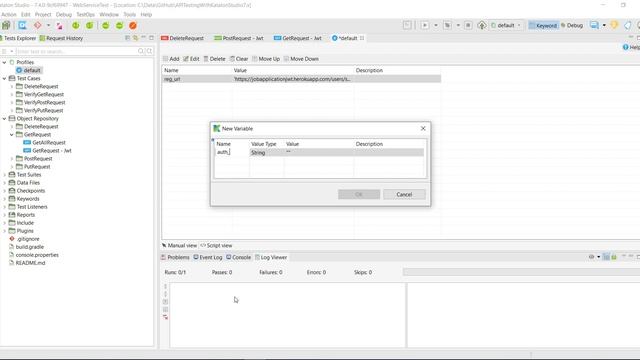Click the second green round toolbar icon
Viewport: 640px width, 360px height.
pos(89,25)
